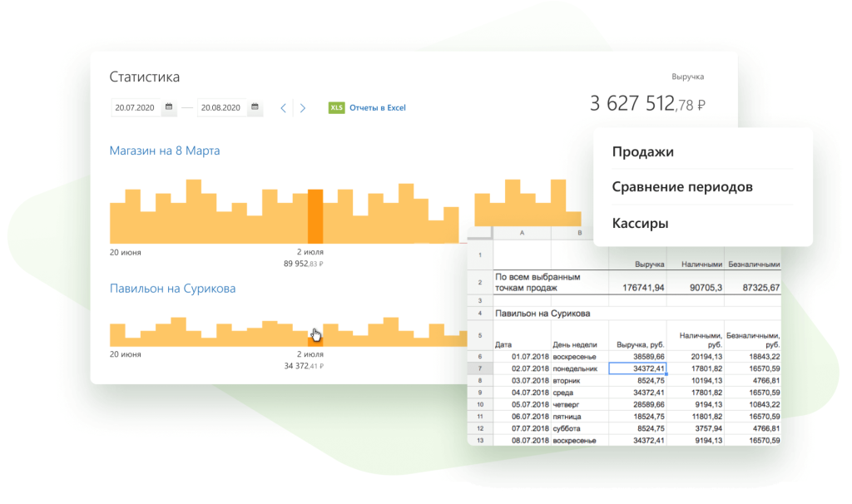The image size is (852, 504).
Task: Open the Магазин на 8 Марта store link
Action: 165,151
